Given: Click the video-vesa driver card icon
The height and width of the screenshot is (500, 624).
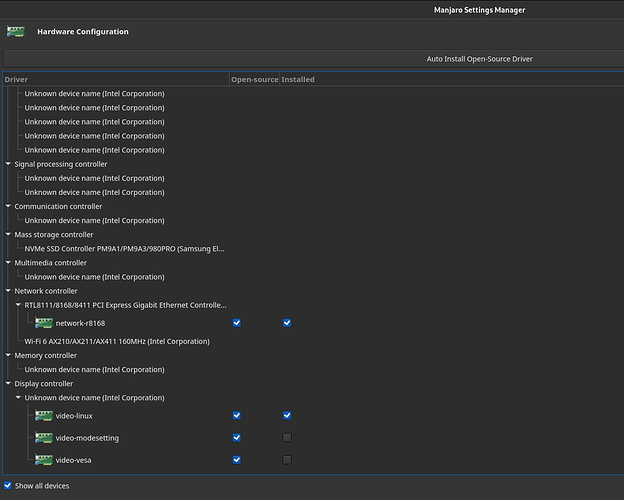Looking at the screenshot, I should pyautogui.click(x=44, y=460).
